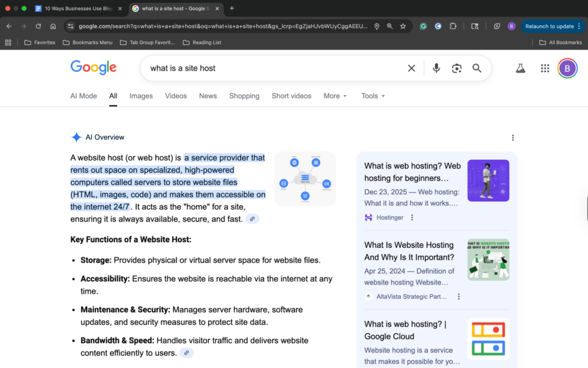Reload the page with the refresh icon
588x368 pixels.
pos(37,26)
